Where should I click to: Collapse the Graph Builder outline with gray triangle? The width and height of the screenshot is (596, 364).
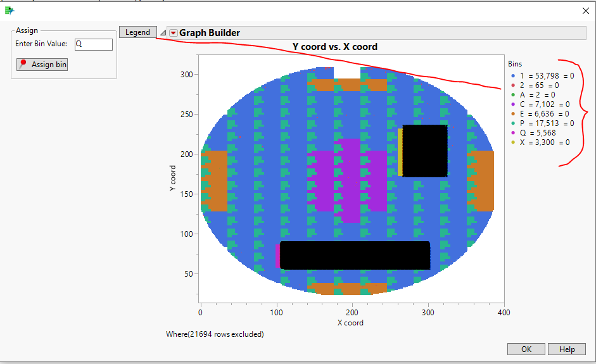click(x=163, y=33)
